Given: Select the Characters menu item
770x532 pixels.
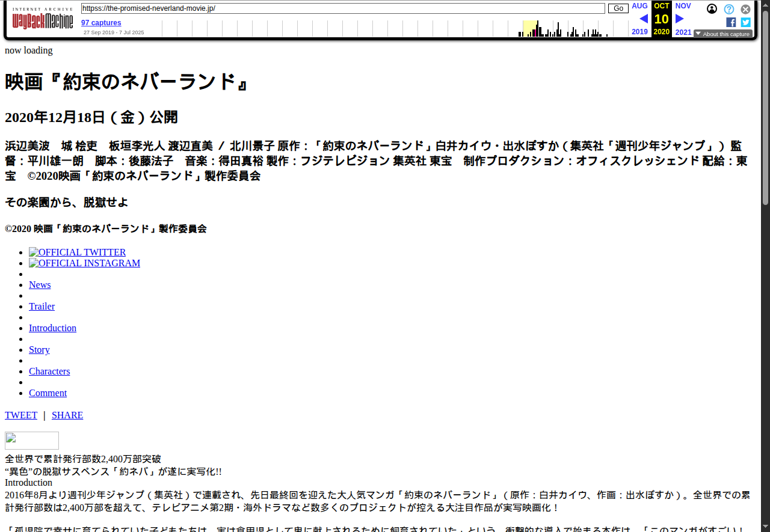Looking at the screenshot, I should click(x=49, y=371).
